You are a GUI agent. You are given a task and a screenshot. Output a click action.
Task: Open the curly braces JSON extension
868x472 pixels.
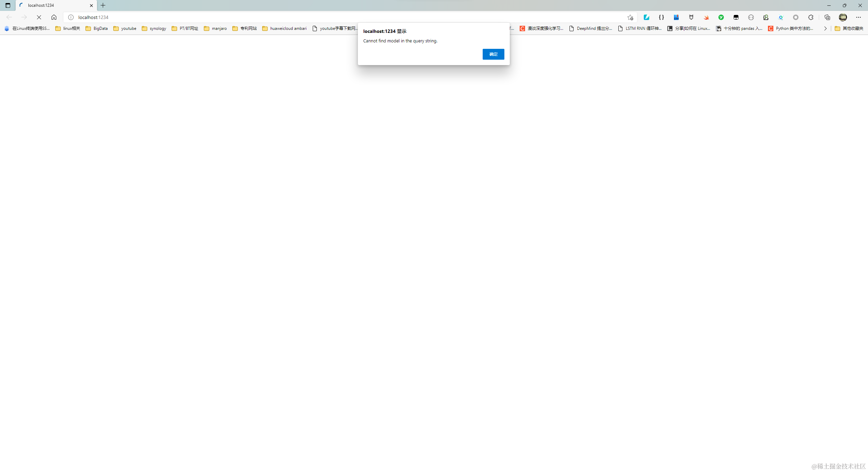661,17
